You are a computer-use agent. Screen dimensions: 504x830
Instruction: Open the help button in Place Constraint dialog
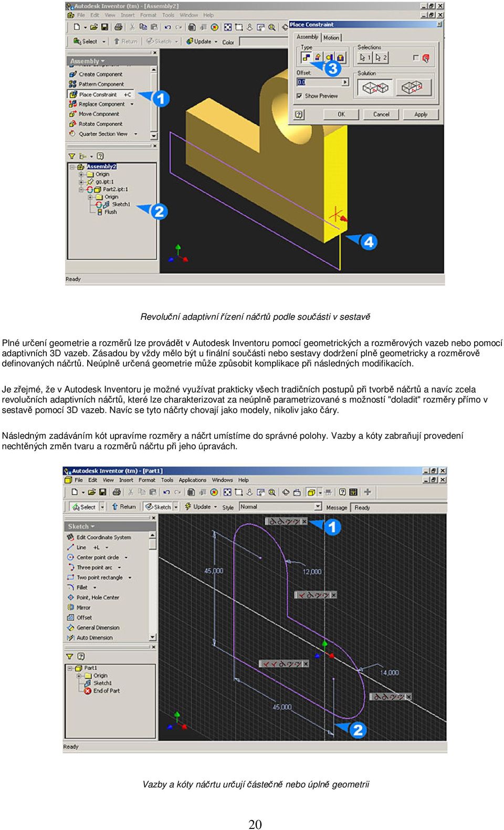pos(299,114)
